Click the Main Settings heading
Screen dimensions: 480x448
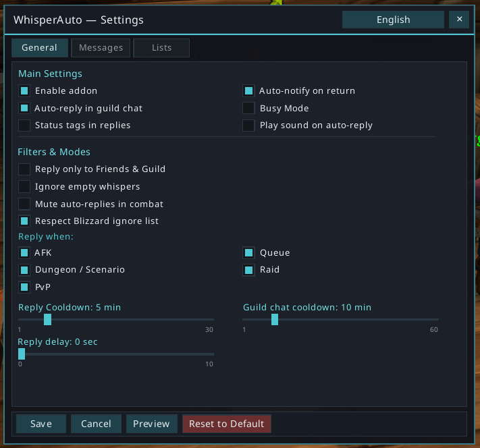click(x=50, y=74)
